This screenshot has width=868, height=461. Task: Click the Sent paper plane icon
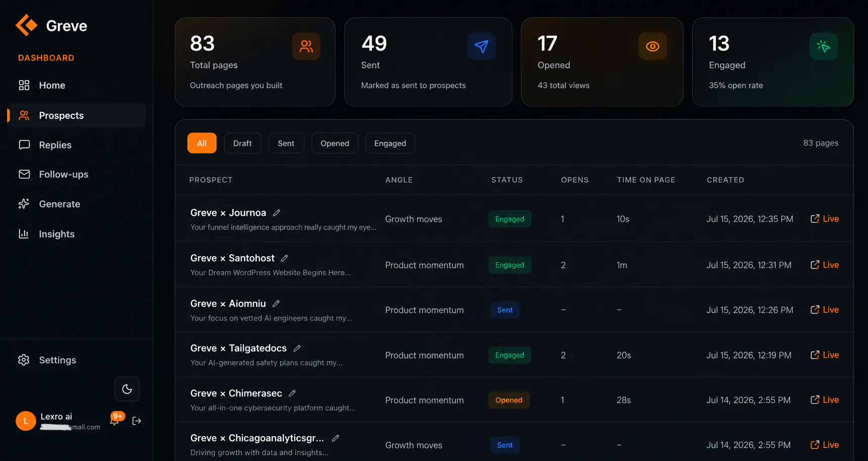tap(482, 46)
